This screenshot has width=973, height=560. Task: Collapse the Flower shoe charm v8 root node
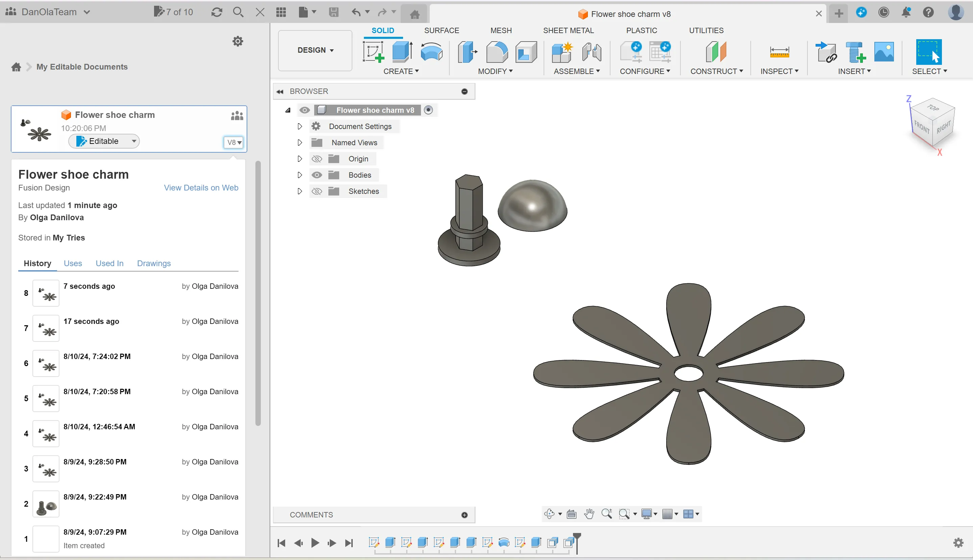(288, 110)
